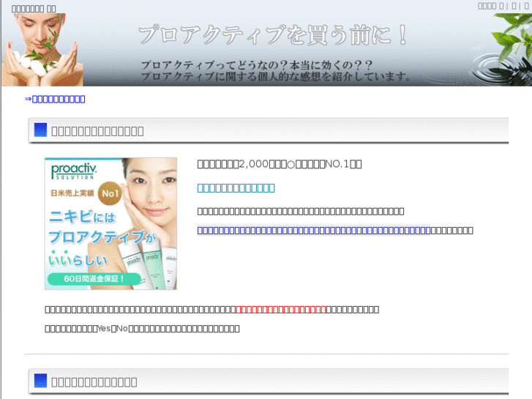
Task: Click the red highlighted text in the paragraph
Action: pos(280,310)
